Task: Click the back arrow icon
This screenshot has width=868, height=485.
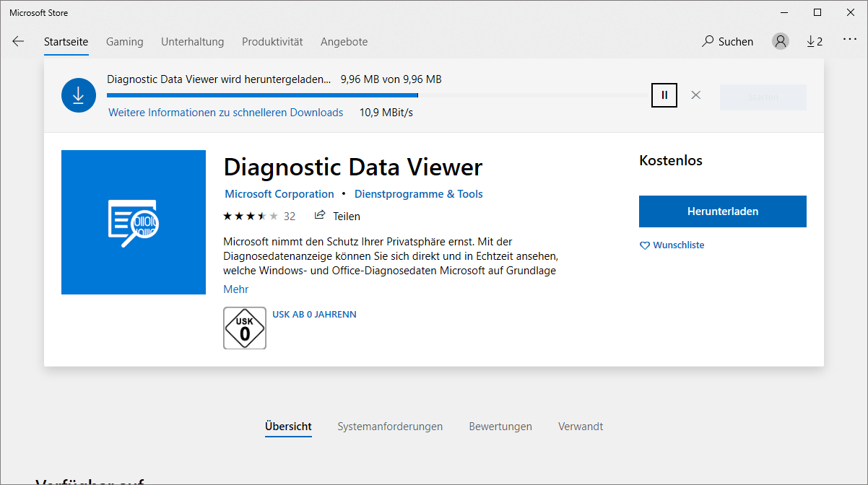Action: [18, 42]
